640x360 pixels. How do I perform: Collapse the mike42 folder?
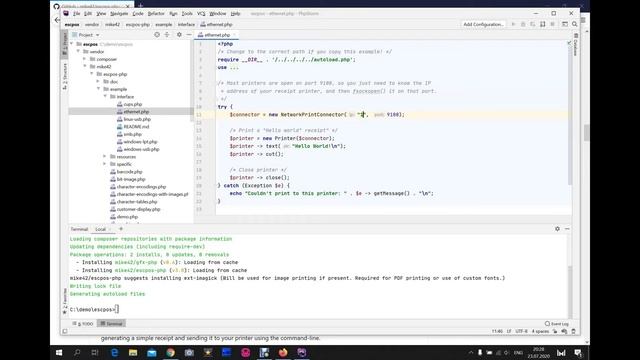coord(85,67)
